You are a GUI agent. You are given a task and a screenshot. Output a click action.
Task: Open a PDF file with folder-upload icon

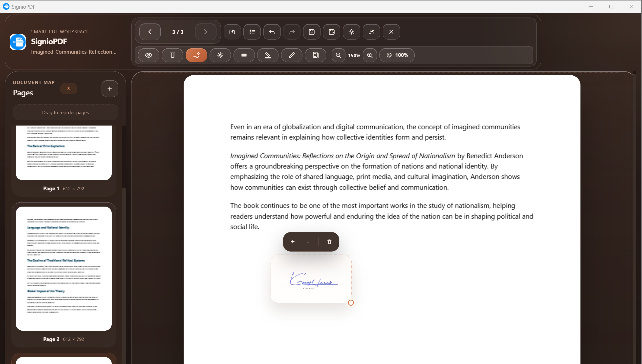tap(232, 32)
